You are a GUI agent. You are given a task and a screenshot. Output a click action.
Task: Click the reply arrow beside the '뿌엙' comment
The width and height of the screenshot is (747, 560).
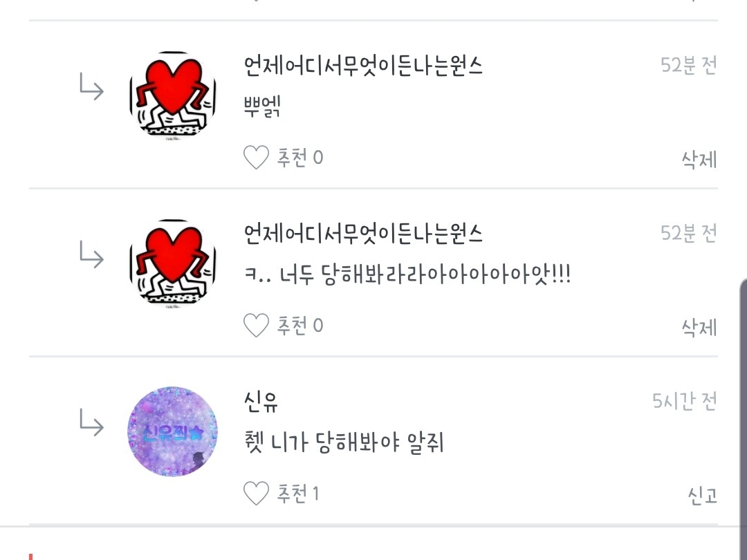click(91, 86)
